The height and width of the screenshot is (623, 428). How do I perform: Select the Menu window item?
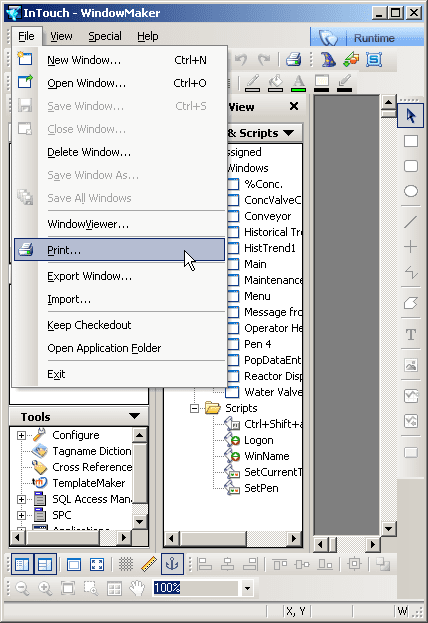click(257, 296)
